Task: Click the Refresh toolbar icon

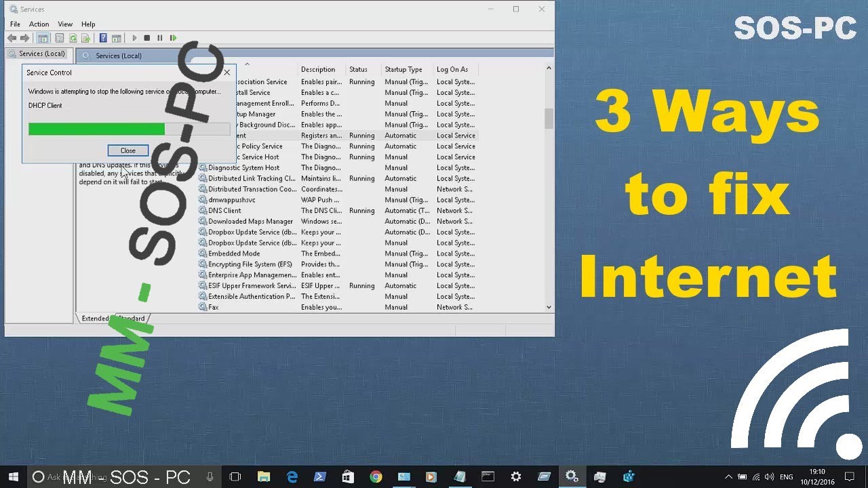Action: point(73,38)
